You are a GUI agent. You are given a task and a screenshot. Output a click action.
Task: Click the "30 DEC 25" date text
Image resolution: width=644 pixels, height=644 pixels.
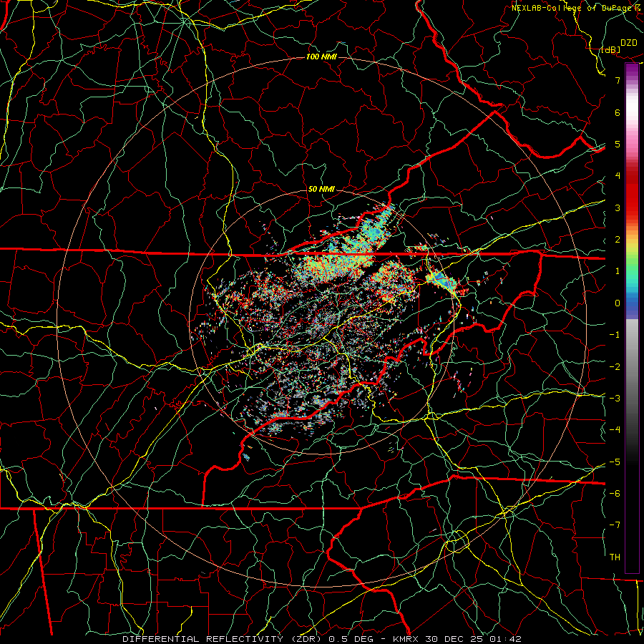(x=454, y=639)
